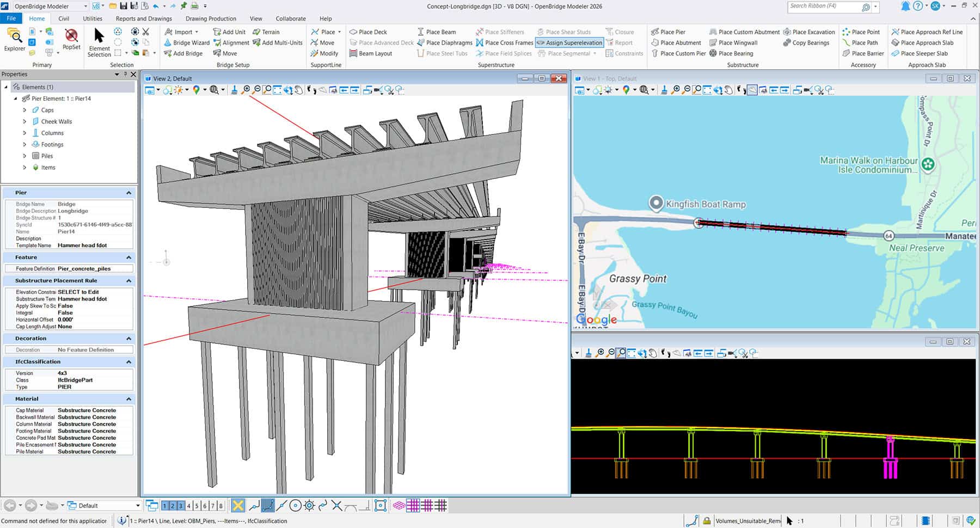
Task: Click the SupportLine Modify button
Action: pyautogui.click(x=324, y=53)
